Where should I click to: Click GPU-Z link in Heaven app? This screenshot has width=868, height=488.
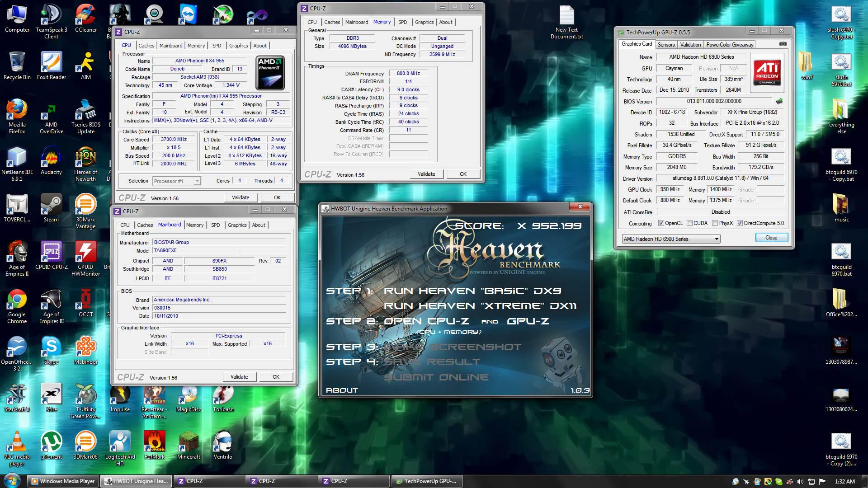pyautogui.click(x=528, y=321)
